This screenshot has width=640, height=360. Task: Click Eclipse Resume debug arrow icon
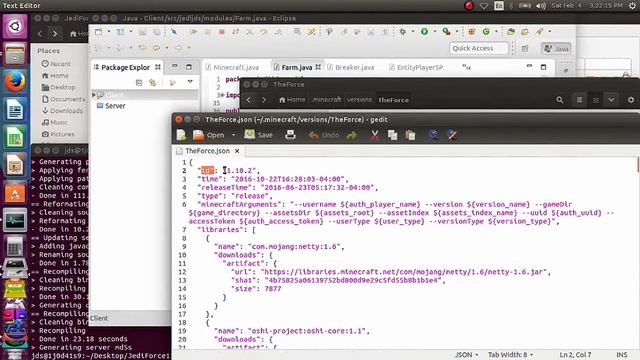193,31
